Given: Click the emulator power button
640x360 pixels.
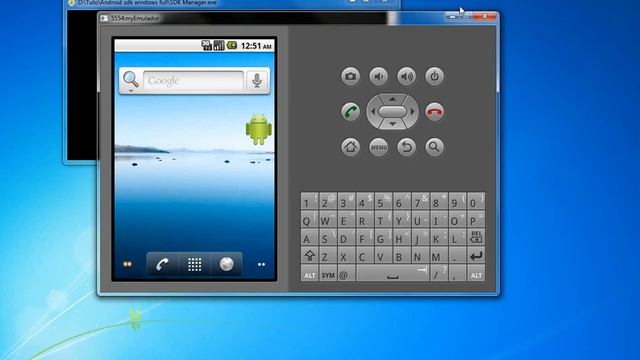Looking at the screenshot, I should 435,76.
